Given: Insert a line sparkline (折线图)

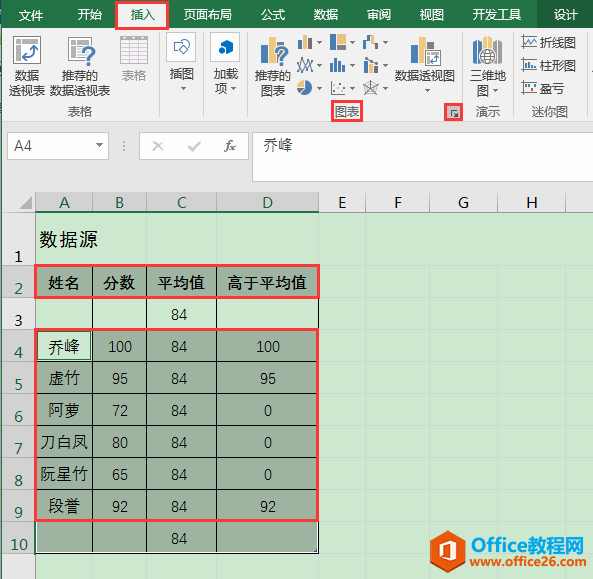Looking at the screenshot, I should tap(548, 42).
